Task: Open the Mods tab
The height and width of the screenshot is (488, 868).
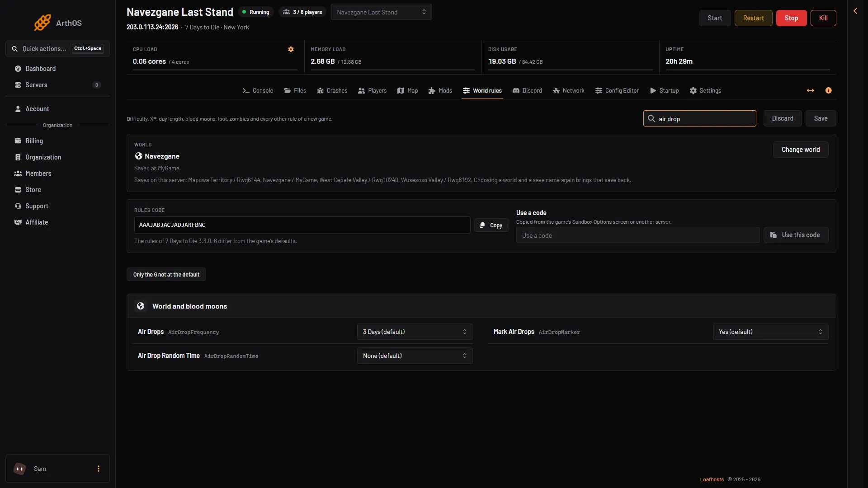Action: point(440,90)
